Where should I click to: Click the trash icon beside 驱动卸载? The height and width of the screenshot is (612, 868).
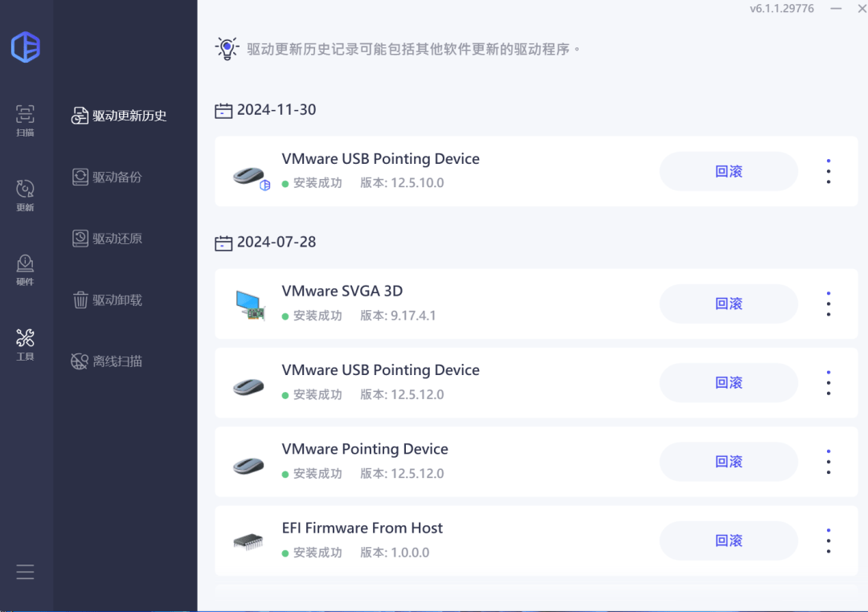click(80, 300)
